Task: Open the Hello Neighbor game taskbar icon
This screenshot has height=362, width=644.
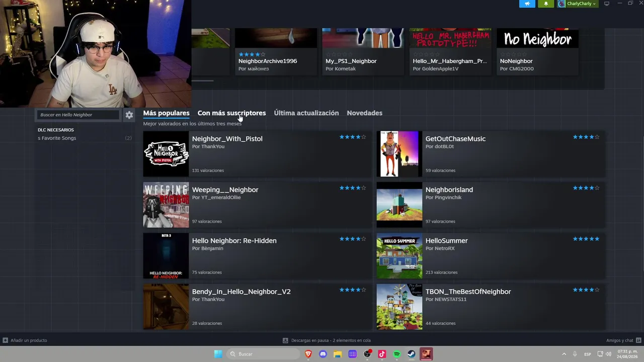Action: [x=426, y=354]
